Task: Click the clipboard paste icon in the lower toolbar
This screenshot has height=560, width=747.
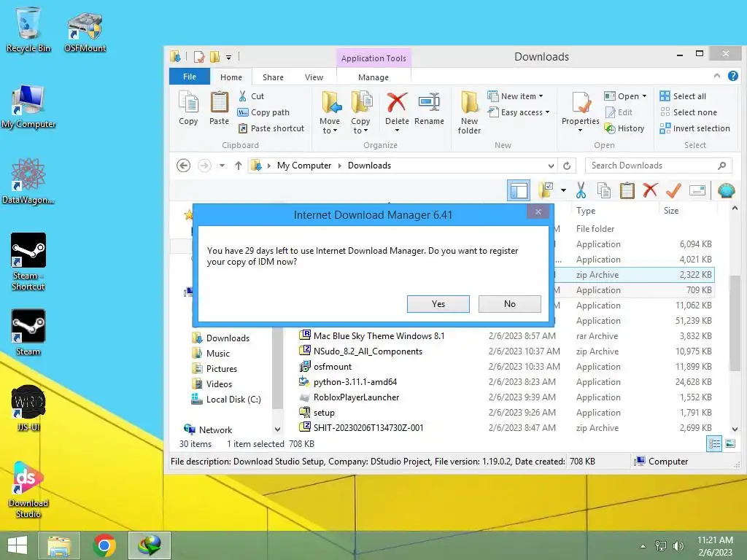Action: click(627, 190)
